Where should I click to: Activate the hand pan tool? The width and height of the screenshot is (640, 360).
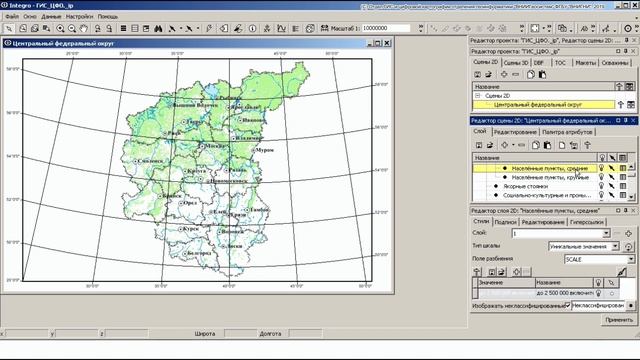(84, 28)
